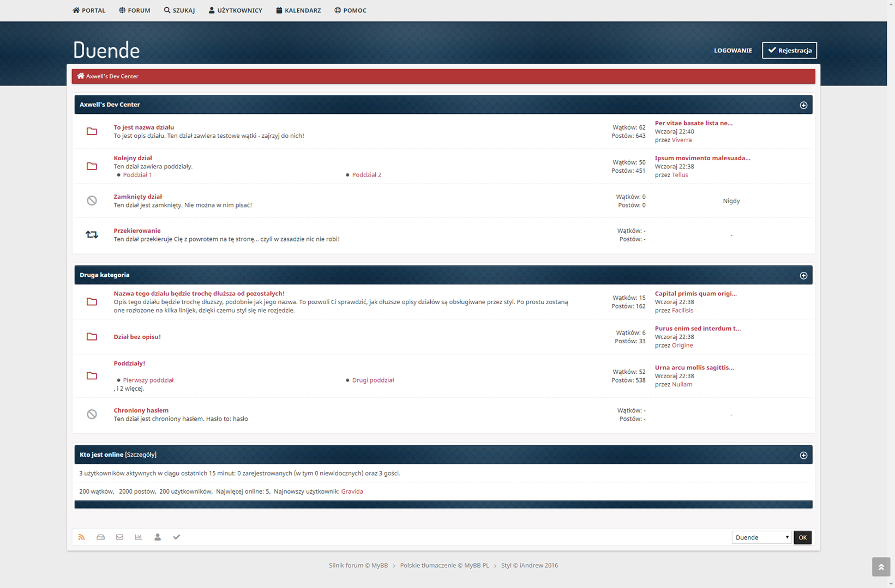Click the back-to-top double arrow button
895x588 pixels.
click(x=881, y=567)
